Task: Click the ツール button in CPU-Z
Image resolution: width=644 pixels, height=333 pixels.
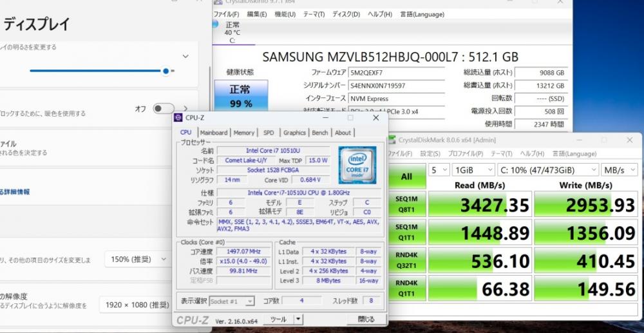Action: tap(279, 319)
